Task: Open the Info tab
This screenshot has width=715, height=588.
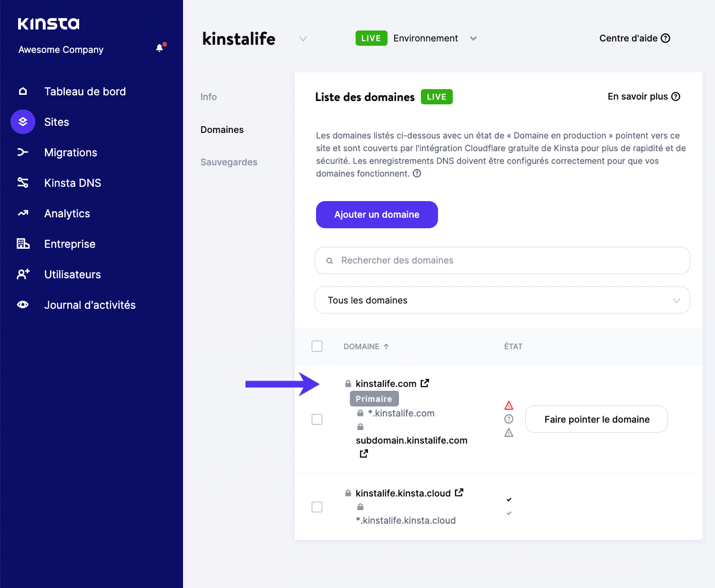Action: [x=208, y=97]
